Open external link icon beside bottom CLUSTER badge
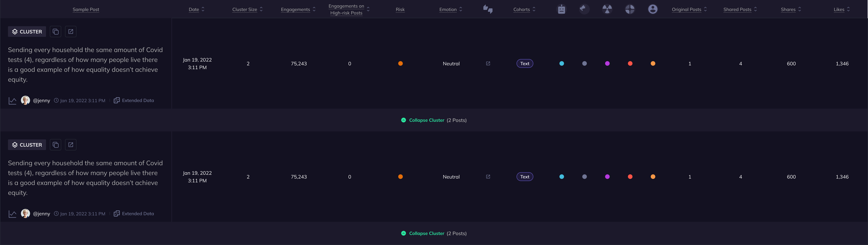Image resolution: width=868 pixels, height=245 pixels. pyautogui.click(x=71, y=145)
